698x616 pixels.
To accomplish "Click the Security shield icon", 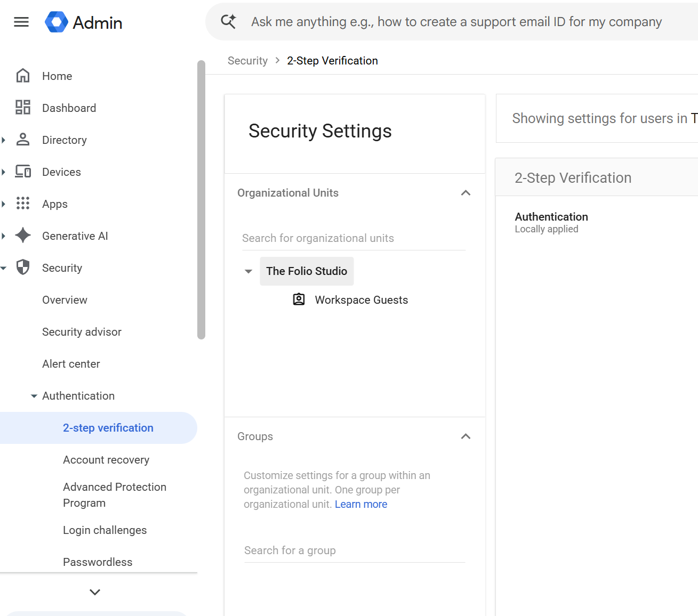I will click(x=23, y=268).
